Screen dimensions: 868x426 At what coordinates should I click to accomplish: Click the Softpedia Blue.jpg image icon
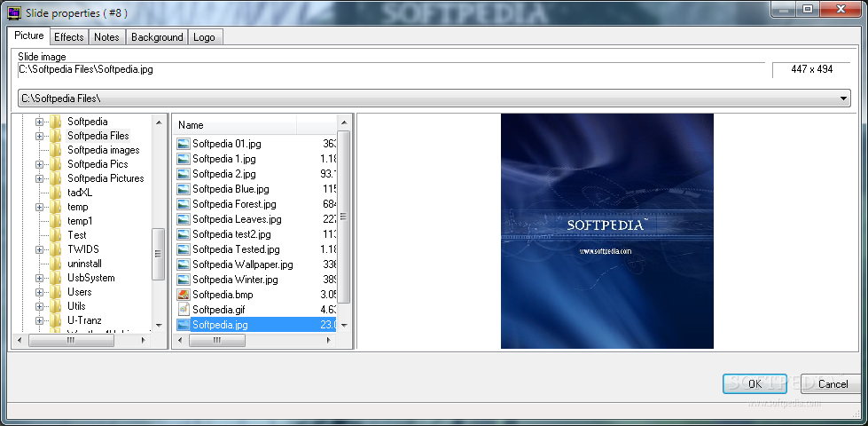pos(184,189)
